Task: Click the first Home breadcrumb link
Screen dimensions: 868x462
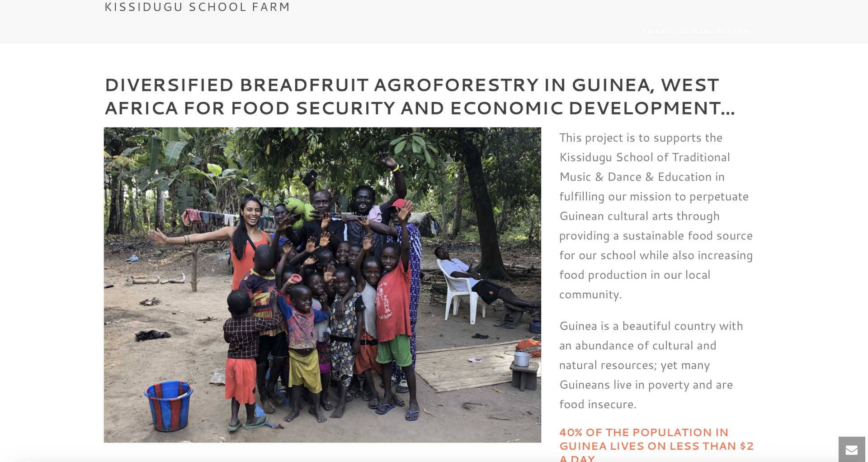Action: tap(599, 31)
